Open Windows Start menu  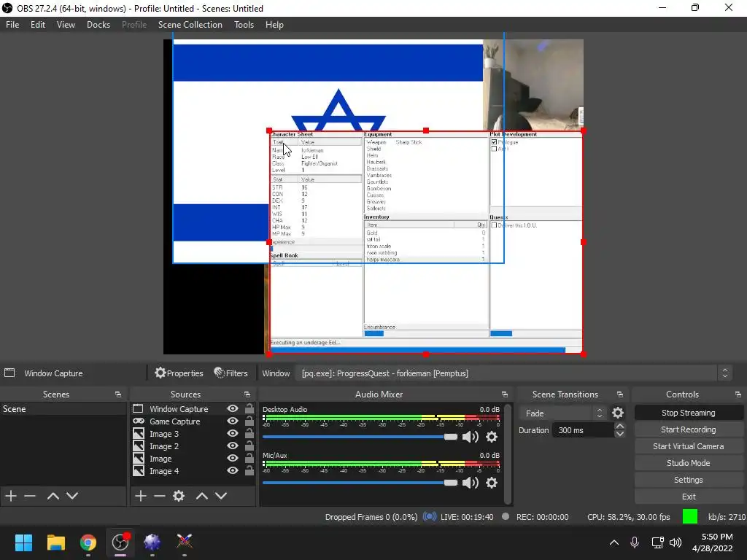click(x=23, y=542)
